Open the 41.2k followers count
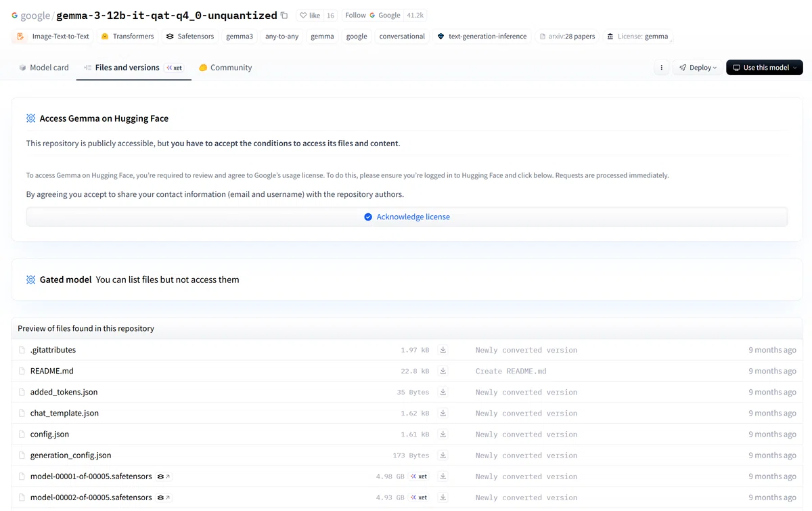 click(415, 16)
